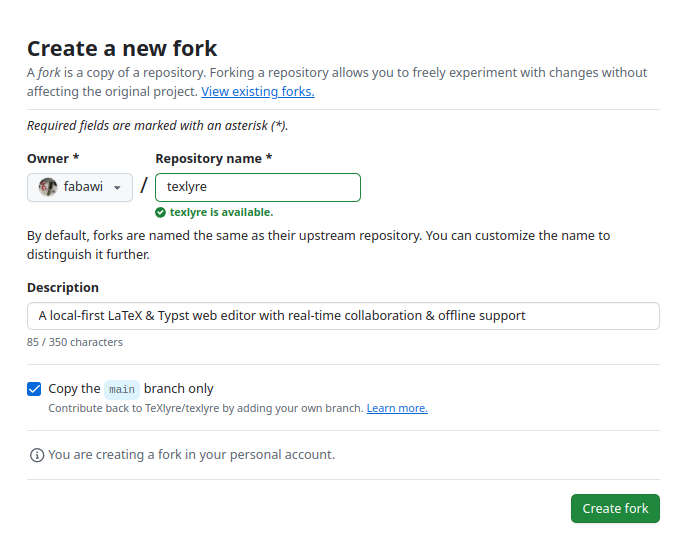Toggle the copy main branch only checkbox
This screenshot has width=677, height=545.
point(34,389)
